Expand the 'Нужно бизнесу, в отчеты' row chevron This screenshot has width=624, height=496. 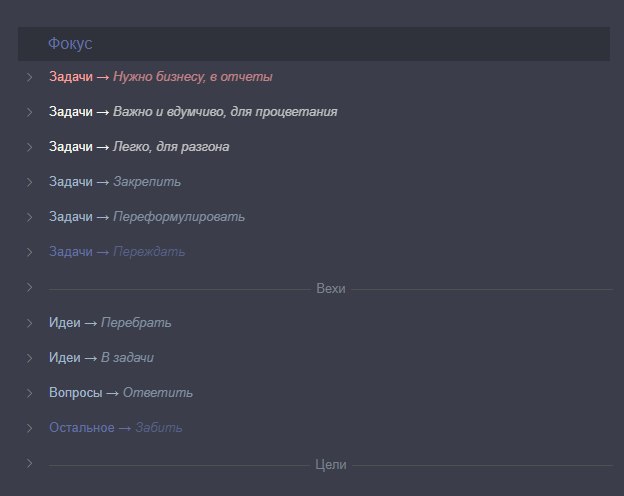[x=29, y=77]
